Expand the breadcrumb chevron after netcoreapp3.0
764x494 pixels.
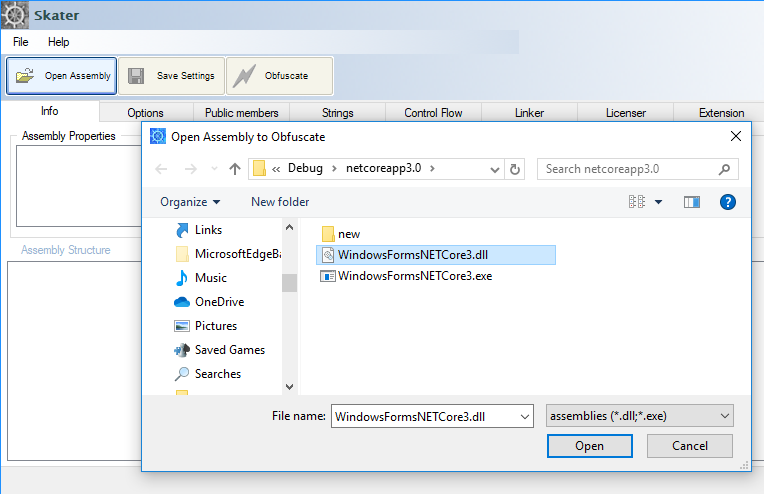(x=432, y=169)
